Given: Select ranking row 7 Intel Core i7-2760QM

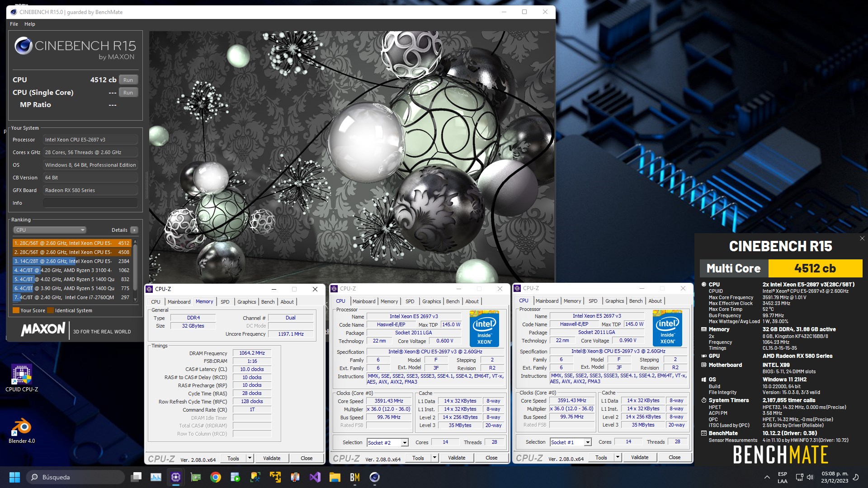Looking at the screenshot, I should pos(72,297).
